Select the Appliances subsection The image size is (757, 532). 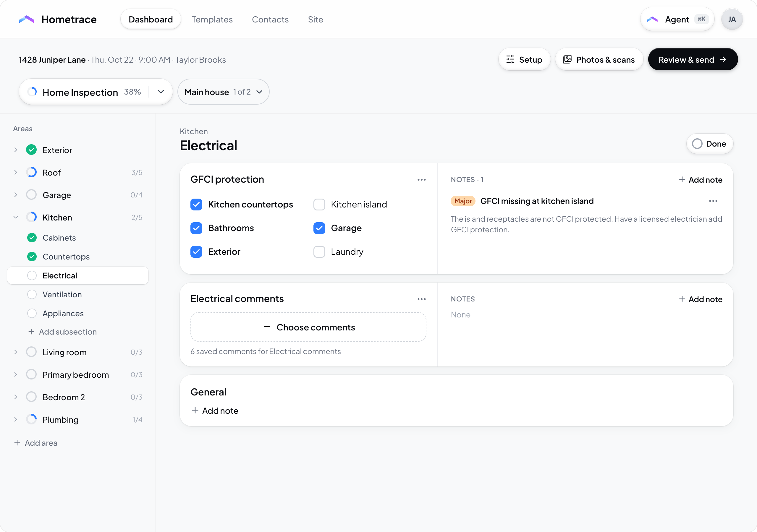[x=78, y=313]
